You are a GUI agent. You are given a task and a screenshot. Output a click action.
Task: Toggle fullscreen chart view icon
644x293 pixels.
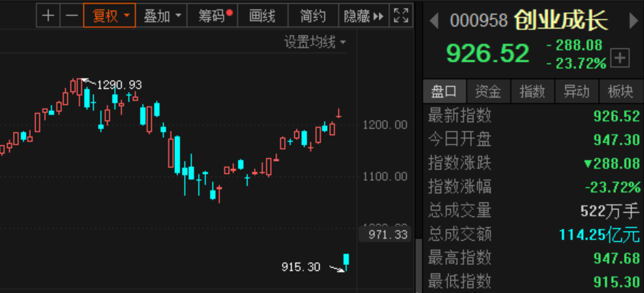tap(401, 16)
